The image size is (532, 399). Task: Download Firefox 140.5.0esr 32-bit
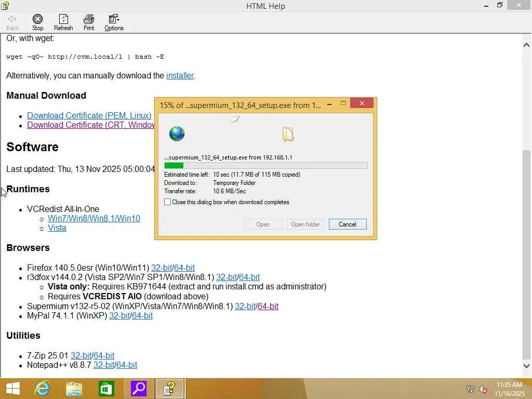(161, 268)
